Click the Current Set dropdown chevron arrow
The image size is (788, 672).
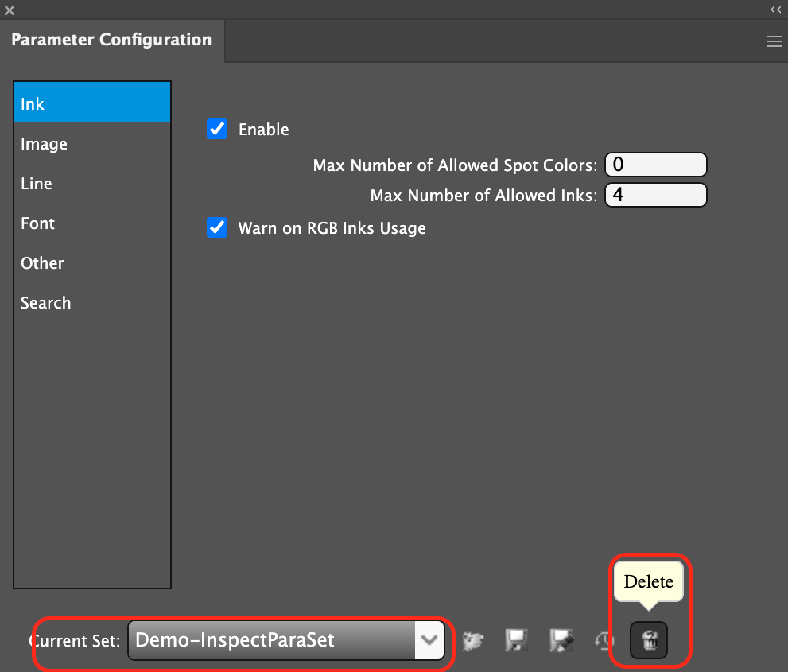(x=429, y=640)
